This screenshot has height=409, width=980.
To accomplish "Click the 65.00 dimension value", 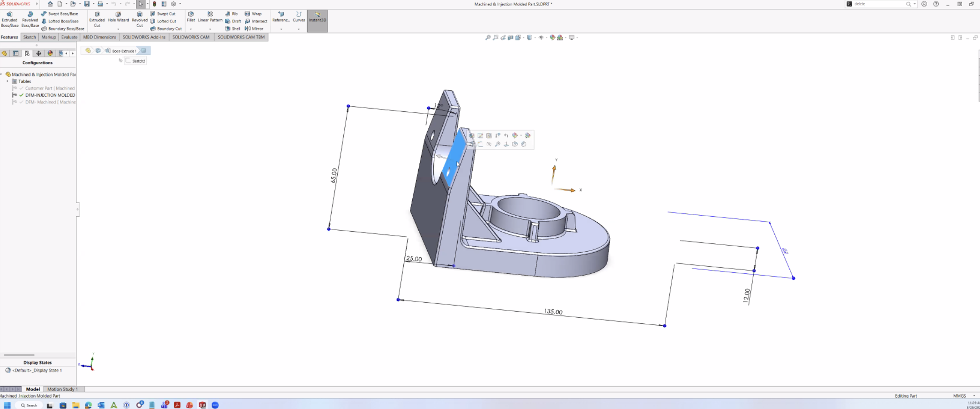I will (x=334, y=175).
